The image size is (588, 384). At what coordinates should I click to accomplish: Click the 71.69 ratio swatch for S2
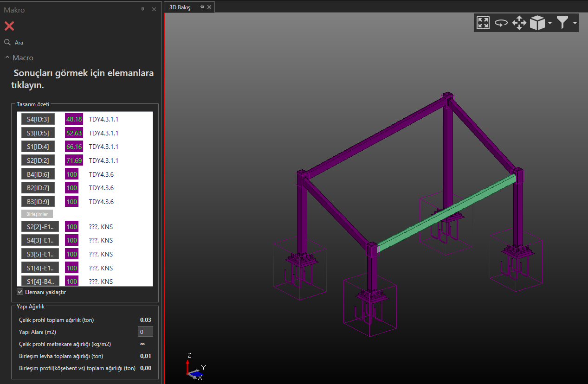click(x=74, y=160)
